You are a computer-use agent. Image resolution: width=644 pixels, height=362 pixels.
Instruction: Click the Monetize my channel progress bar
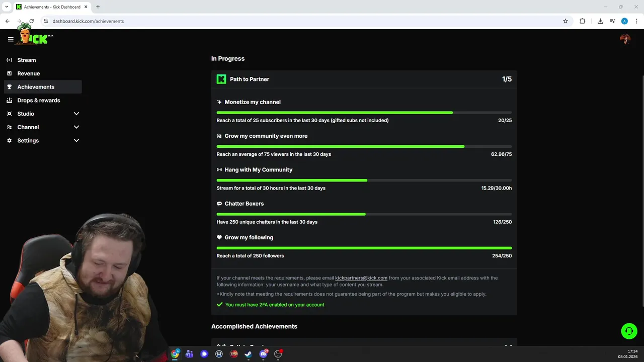click(364, 113)
